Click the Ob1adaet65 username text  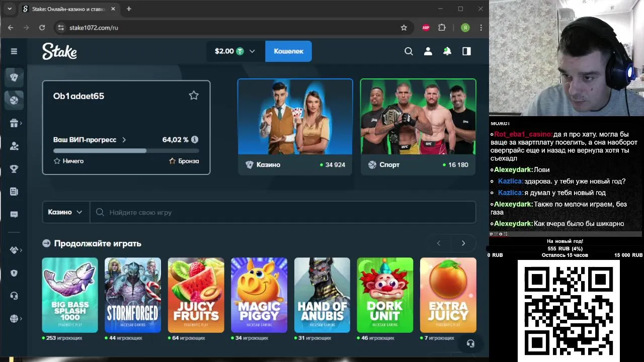78,96
